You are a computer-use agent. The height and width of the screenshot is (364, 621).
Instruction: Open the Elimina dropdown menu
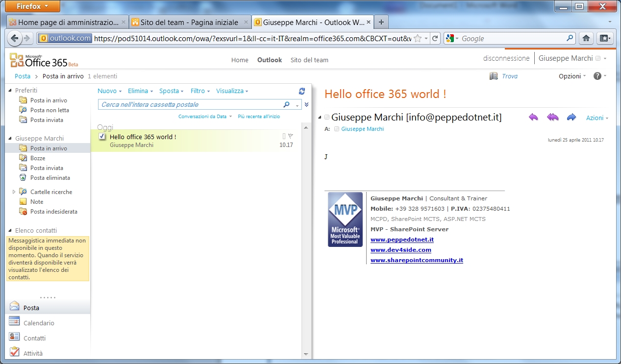(x=140, y=91)
